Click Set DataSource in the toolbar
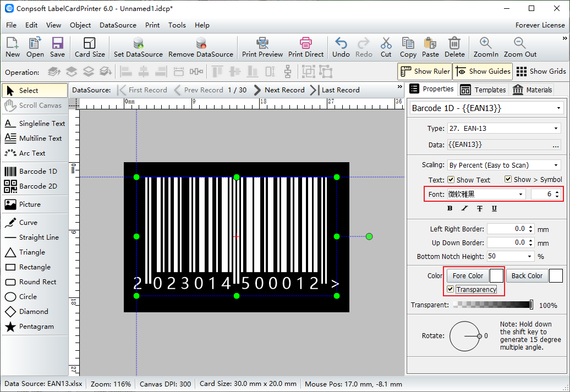Viewport: 570px width, 392px height. pyautogui.click(x=138, y=47)
